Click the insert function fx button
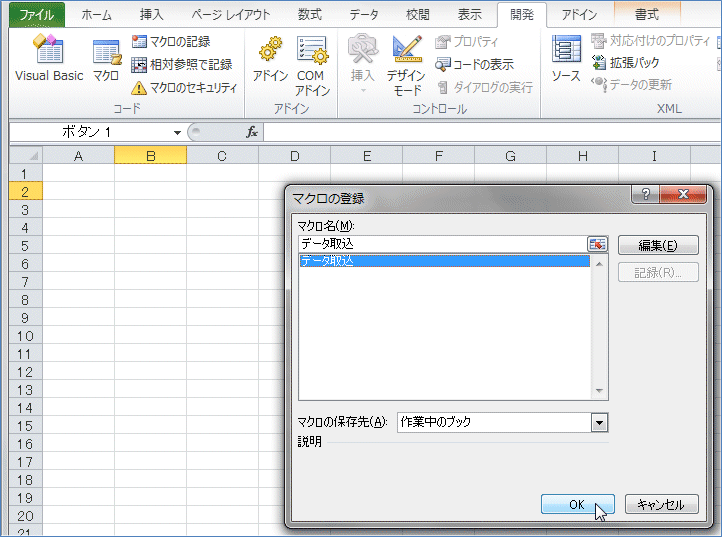722x537 pixels. (x=251, y=133)
